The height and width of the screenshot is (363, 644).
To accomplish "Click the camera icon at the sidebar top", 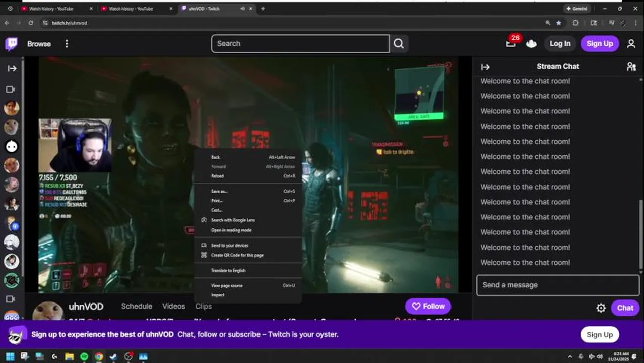I will 10,89.
